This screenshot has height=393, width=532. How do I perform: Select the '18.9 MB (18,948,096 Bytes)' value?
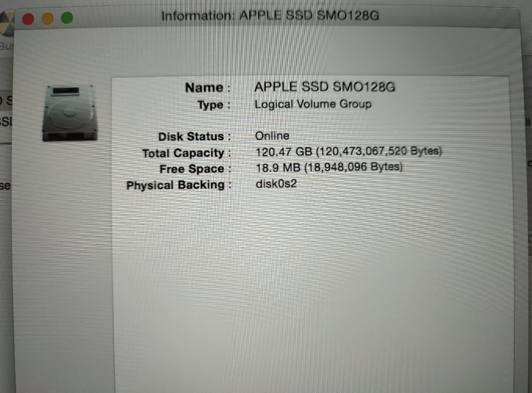pos(329,167)
